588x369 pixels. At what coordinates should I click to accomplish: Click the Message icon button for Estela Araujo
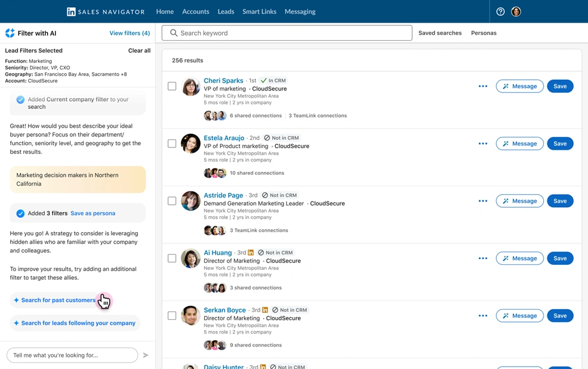pos(506,143)
